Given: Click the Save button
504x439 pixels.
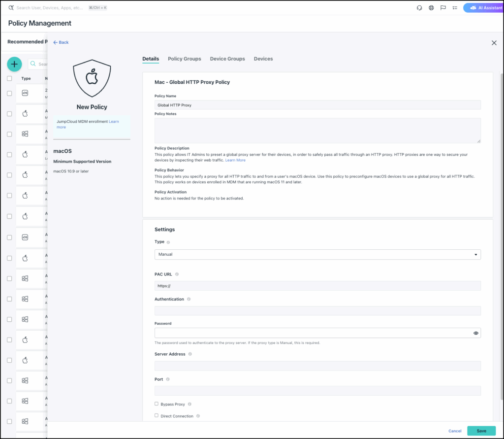Looking at the screenshot, I should click(x=481, y=431).
